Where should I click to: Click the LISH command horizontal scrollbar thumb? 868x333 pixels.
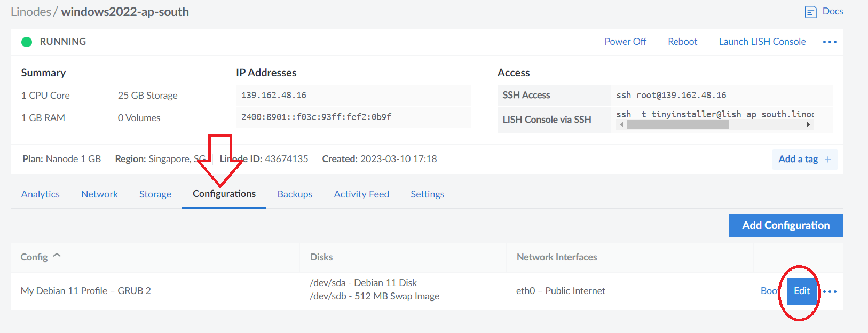click(x=678, y=124)
